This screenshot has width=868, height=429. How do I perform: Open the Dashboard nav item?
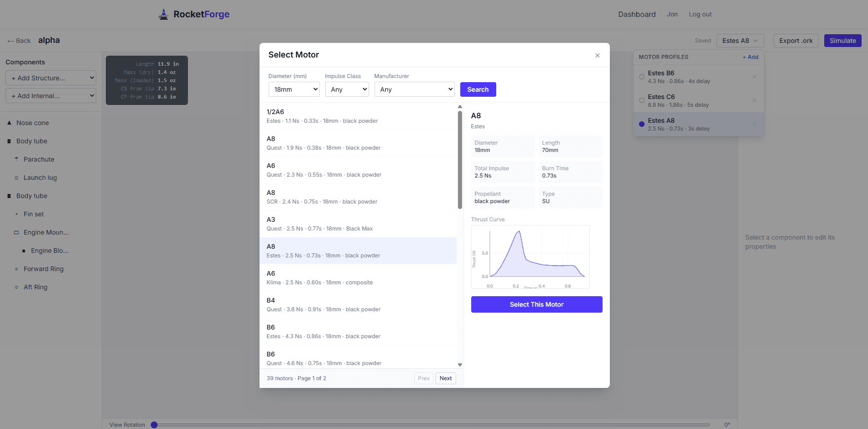(x=637, y=15)
